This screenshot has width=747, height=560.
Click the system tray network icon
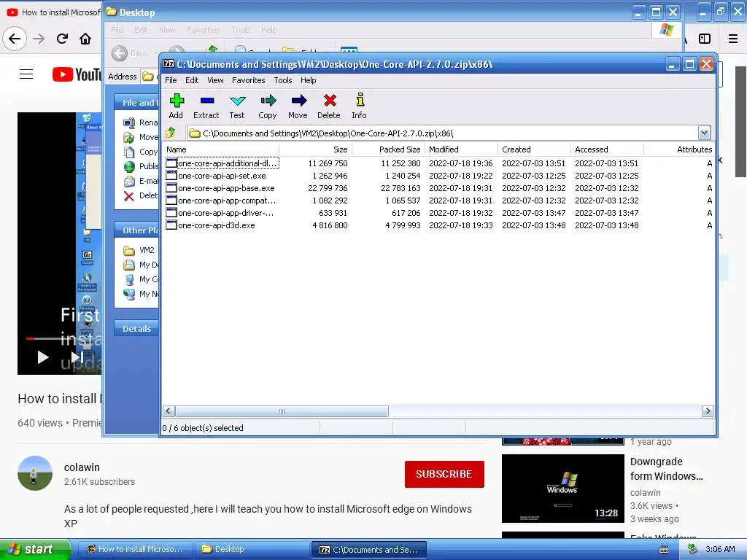point(693,549)
